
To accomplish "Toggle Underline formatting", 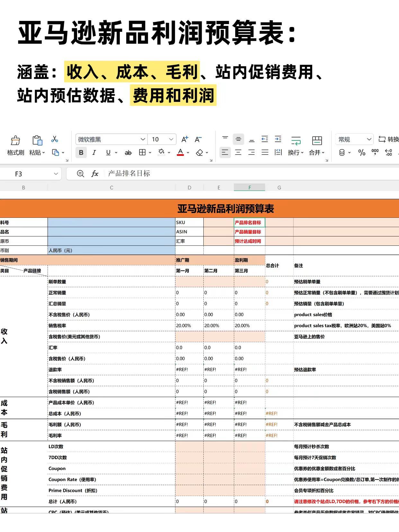I will coord(108,153).
